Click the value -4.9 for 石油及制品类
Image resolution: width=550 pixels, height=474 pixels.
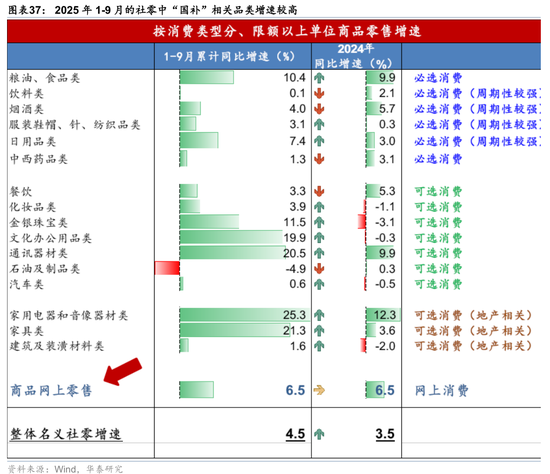tap(295, 269)
